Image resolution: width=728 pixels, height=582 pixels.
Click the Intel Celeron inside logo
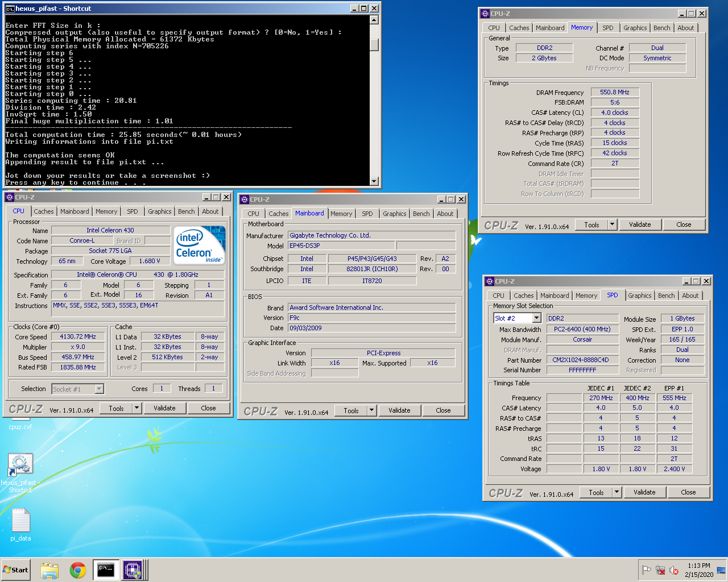point(200,246)
